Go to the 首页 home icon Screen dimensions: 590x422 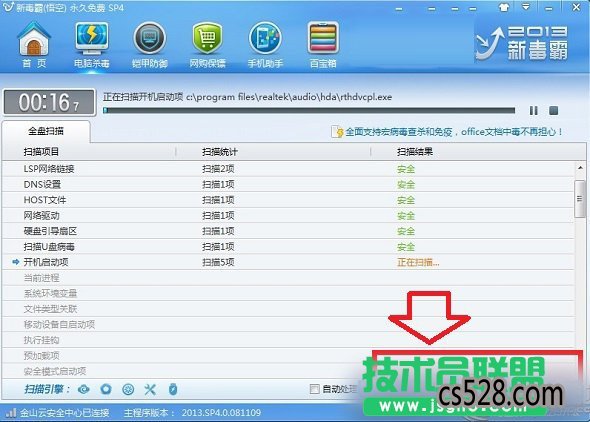click(x=34, y=44)
